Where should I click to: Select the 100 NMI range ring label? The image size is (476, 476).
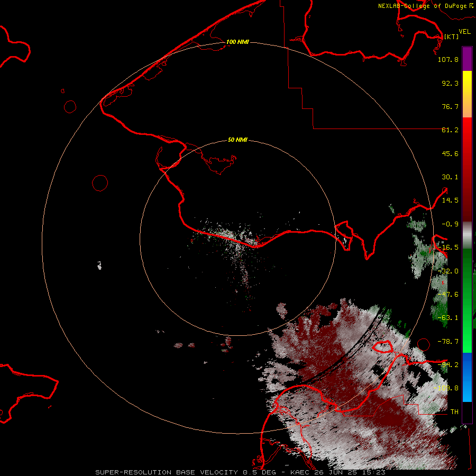[237, 42]
